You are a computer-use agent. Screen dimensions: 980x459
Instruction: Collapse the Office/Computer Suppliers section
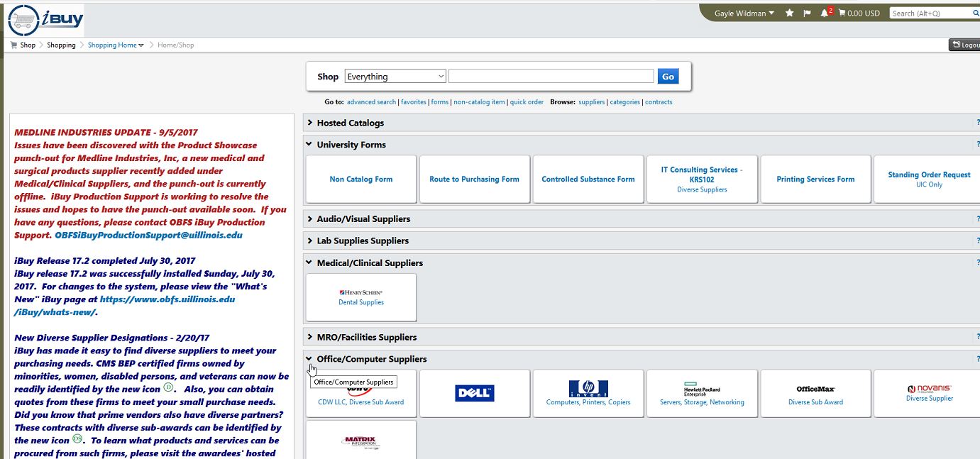pyautogui.click(x=309, y=358)
